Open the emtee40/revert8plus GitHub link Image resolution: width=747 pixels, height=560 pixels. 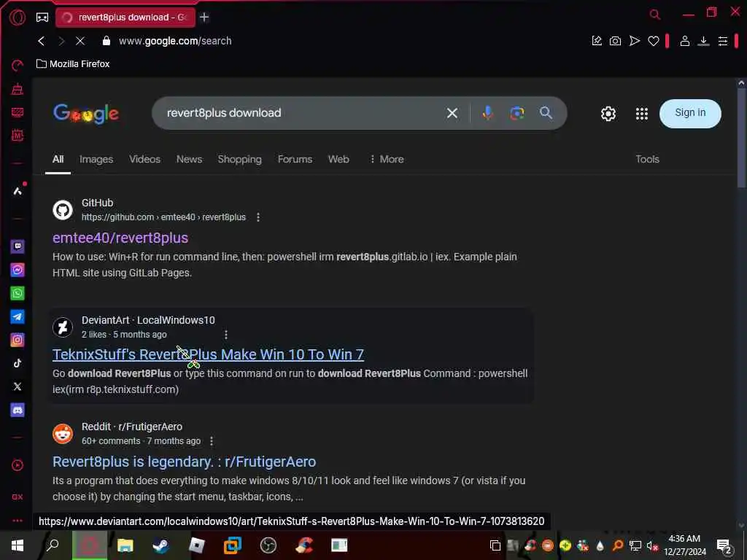pos(120,238)
